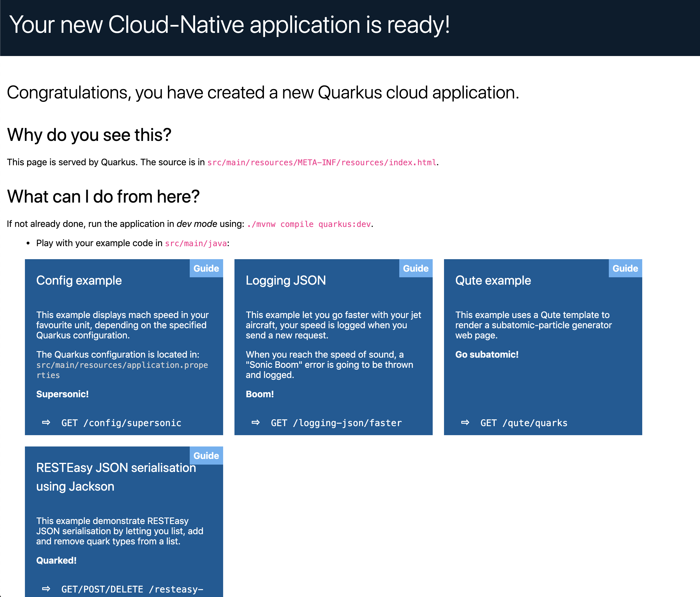Open the GET /qute/quarks endpoint link
This screenshot has width=700, height=597.
(x=524, y=423)
